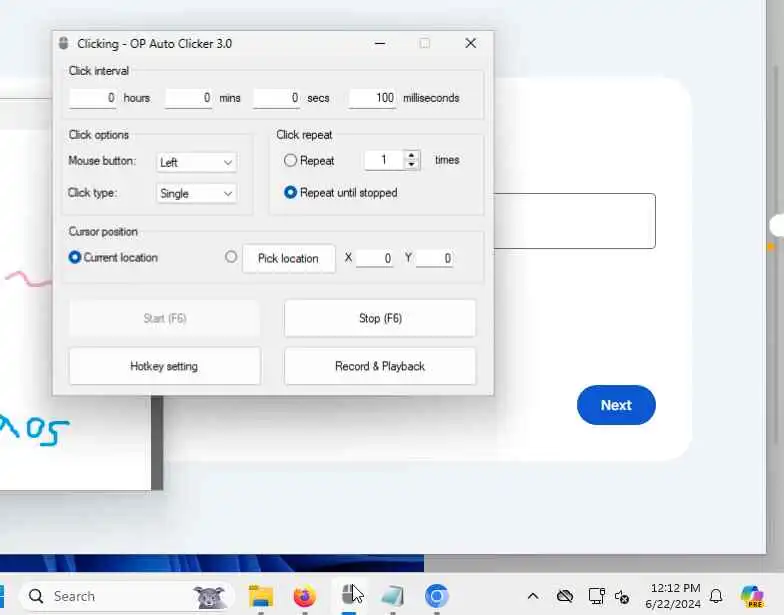Open the blue circular browser taskbar icon
Viewport: 784px width, 615px height.
tap(436, 596)
